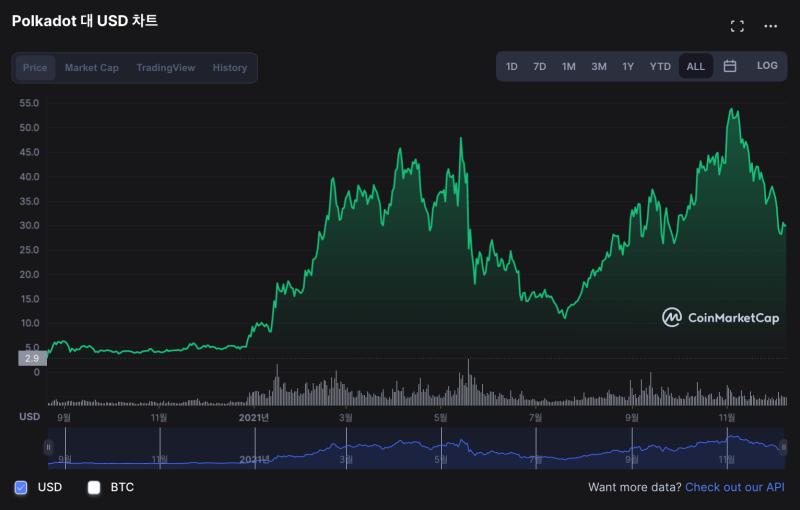Click the 2021년 label on x-axis
This screenshot has height=510, width=800.
pos(254,418)
